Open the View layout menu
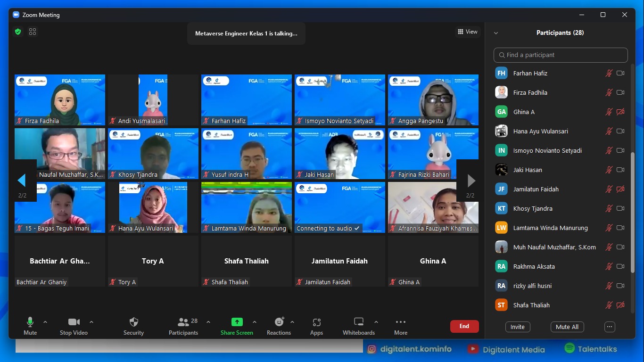 click(468, 32)
